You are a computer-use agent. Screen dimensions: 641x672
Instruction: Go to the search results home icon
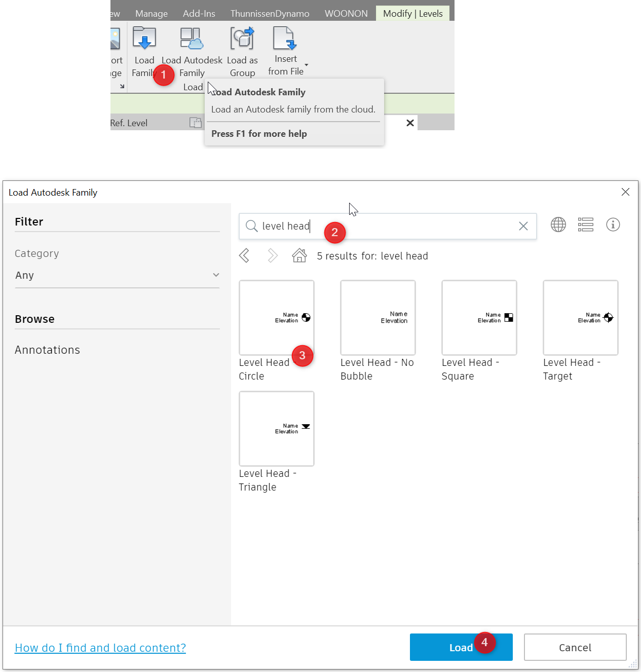click(299, 255)
